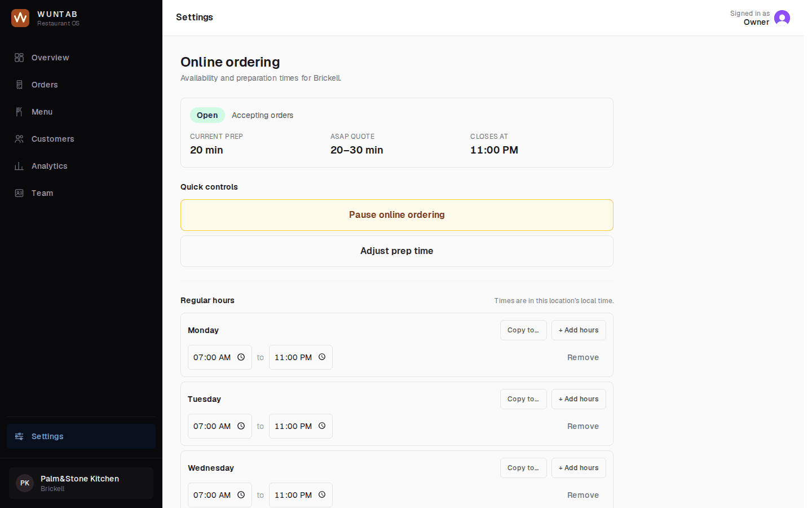Viewport: 812px width, 508px height.
Task: Remove Wednesday's hours
Action: 583,495
